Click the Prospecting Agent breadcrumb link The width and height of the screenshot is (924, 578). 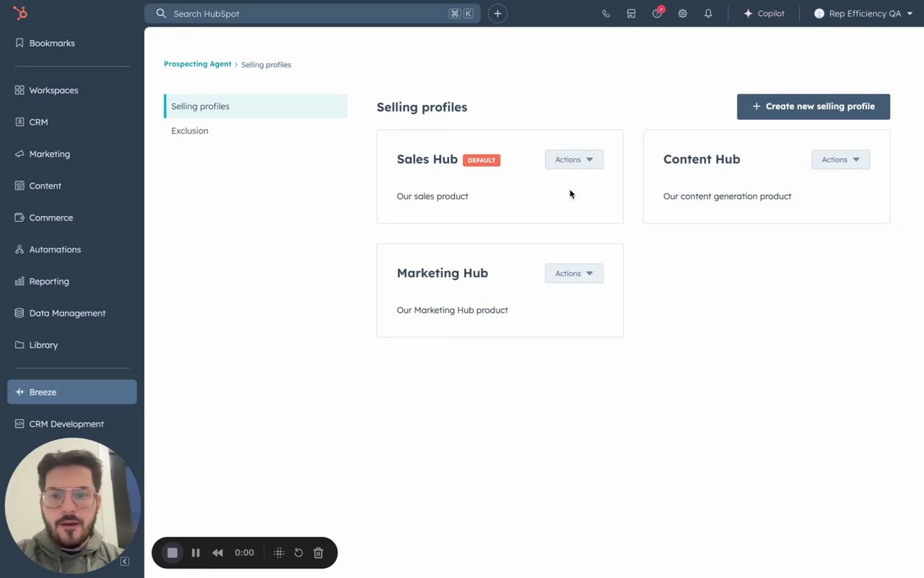198,64
